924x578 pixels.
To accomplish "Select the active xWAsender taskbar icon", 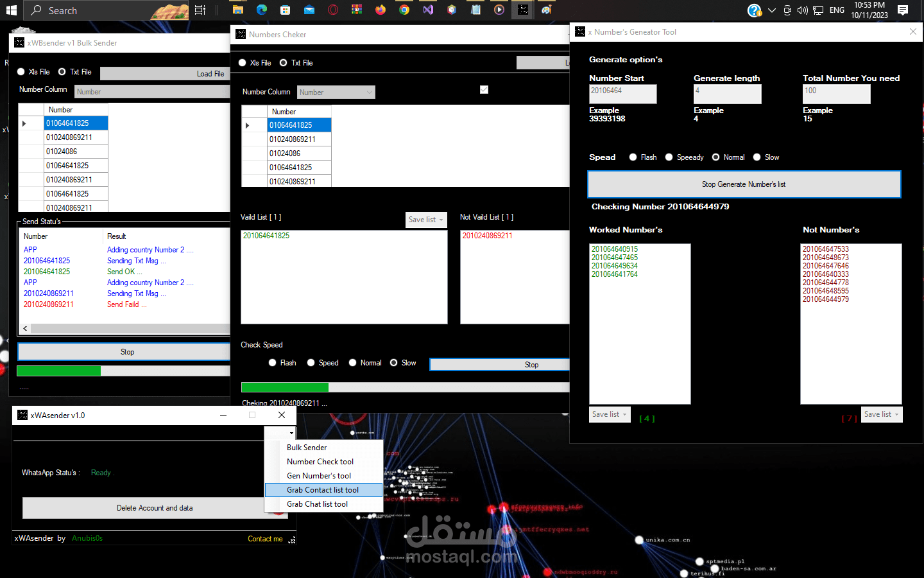I will 523,10.
